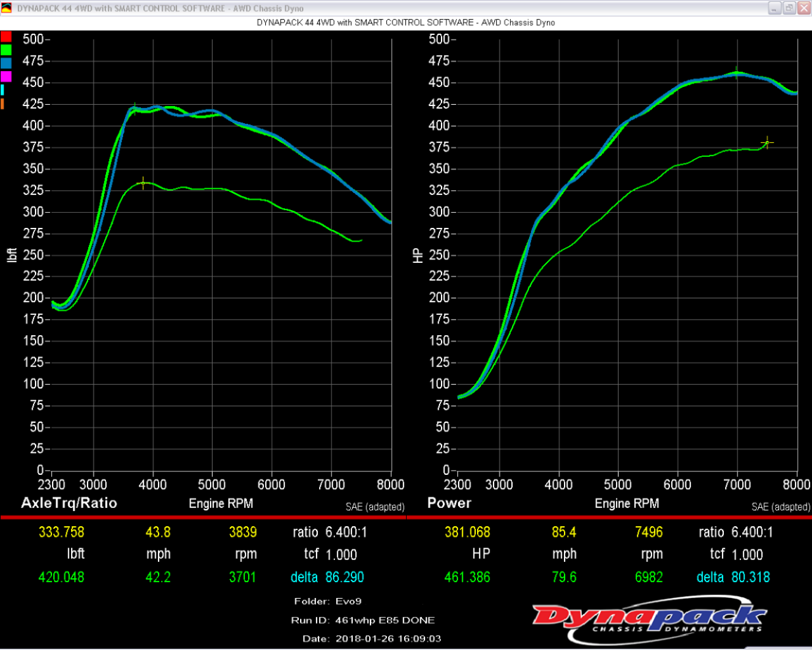
Task: Click the HP vertical axis label
Action: [x=417, y=255]
